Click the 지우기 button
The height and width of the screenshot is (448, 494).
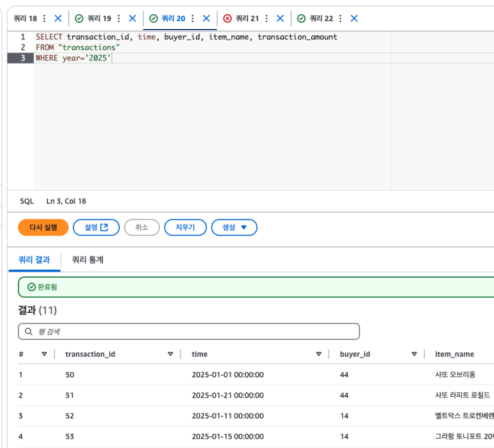pos(185,227)
